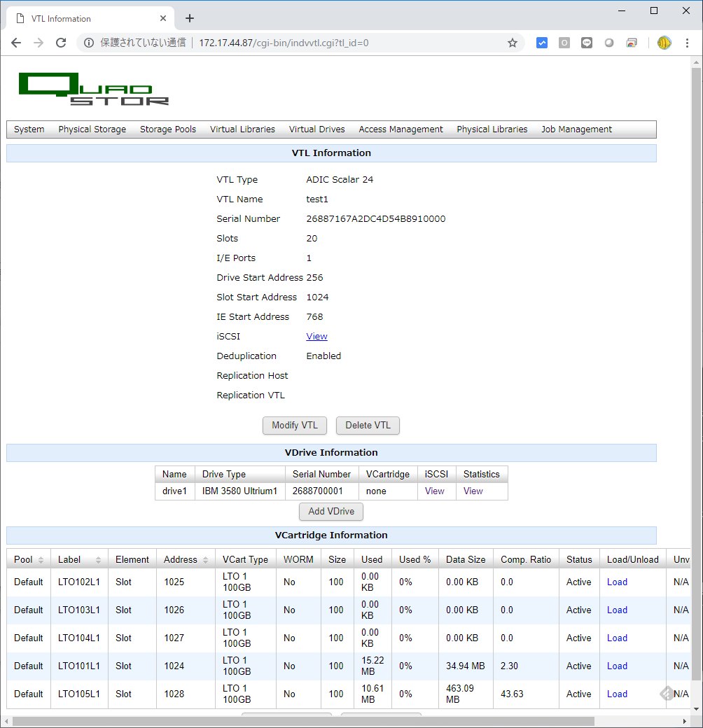Click the QuadStor logo

coord(94,89)
